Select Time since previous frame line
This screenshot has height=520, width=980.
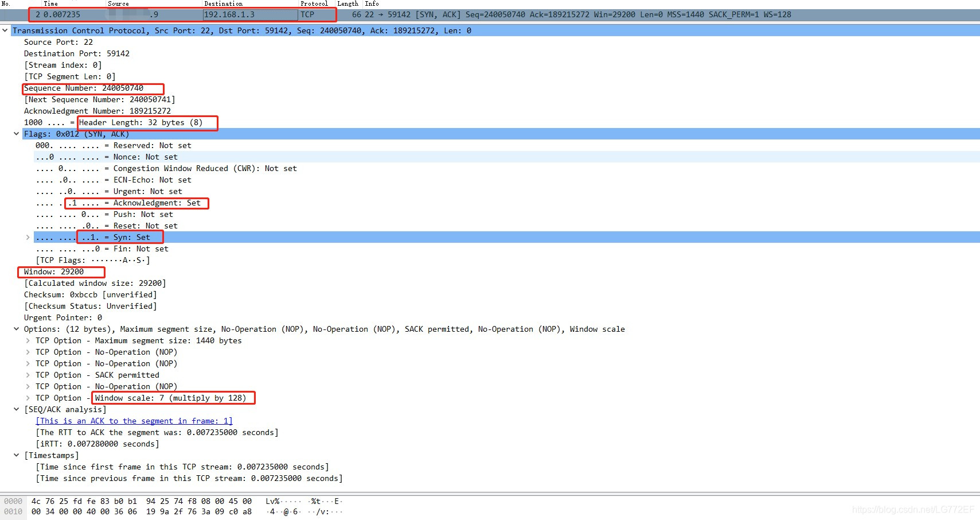click(189, 478)
